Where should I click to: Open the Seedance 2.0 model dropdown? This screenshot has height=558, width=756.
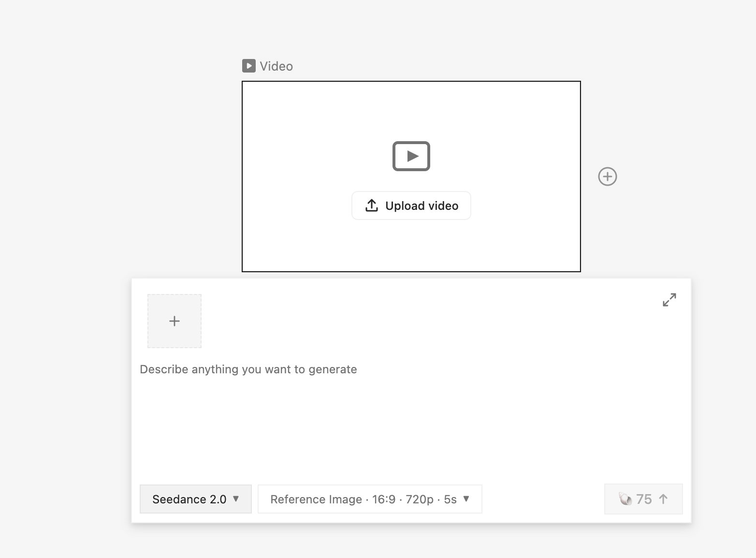coord(196,499)
